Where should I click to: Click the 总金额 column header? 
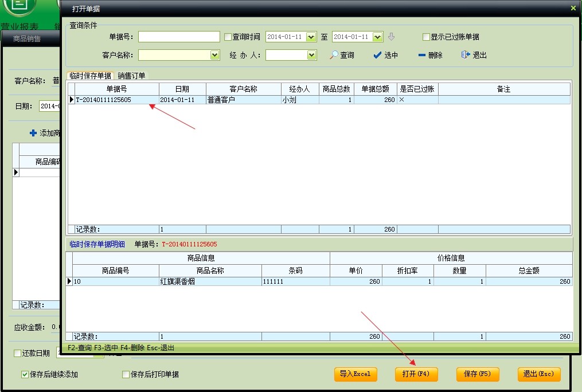[529, 271]
